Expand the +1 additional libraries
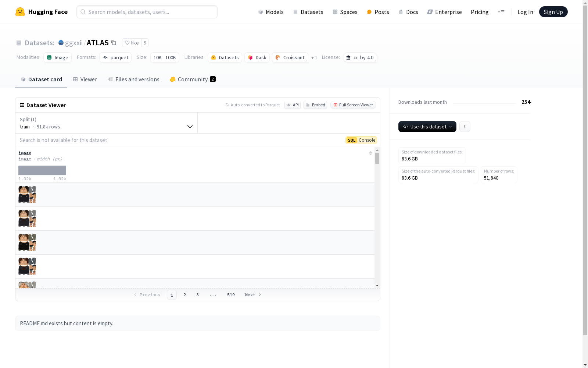Screen dimensions: 588x368 (314, 58)
